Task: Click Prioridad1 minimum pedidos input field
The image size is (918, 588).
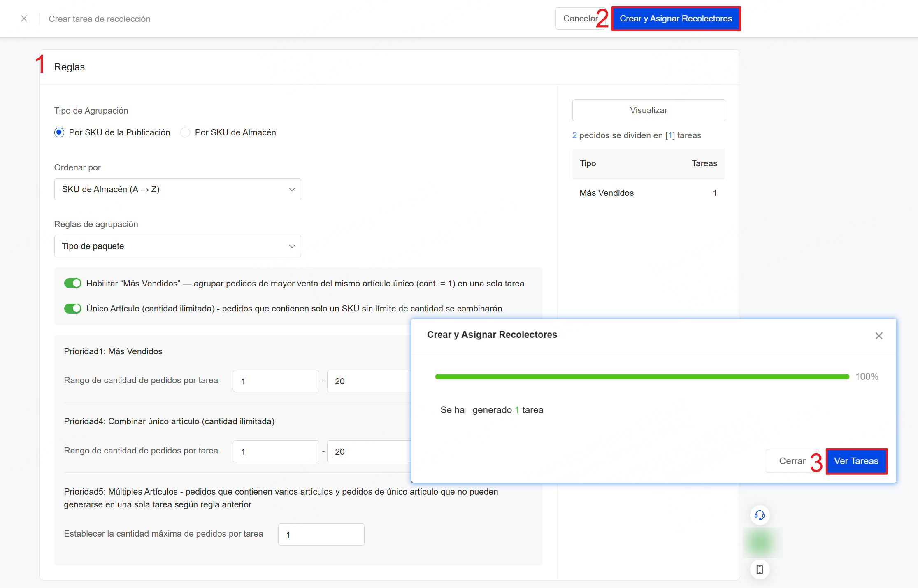Action: pyautogui.click(x=276, y=381)
